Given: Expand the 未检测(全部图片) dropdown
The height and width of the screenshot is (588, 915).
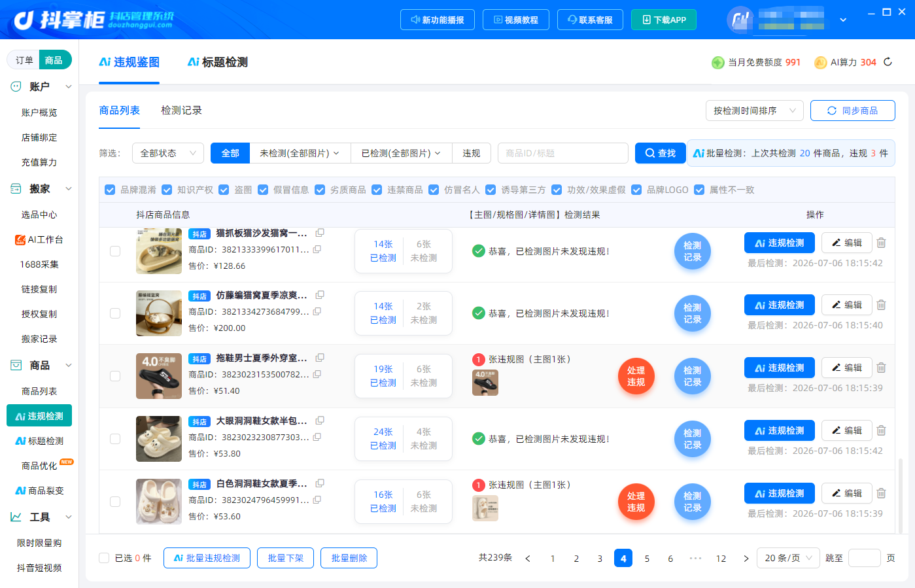Looking at the screenshot, I should 300,153.
